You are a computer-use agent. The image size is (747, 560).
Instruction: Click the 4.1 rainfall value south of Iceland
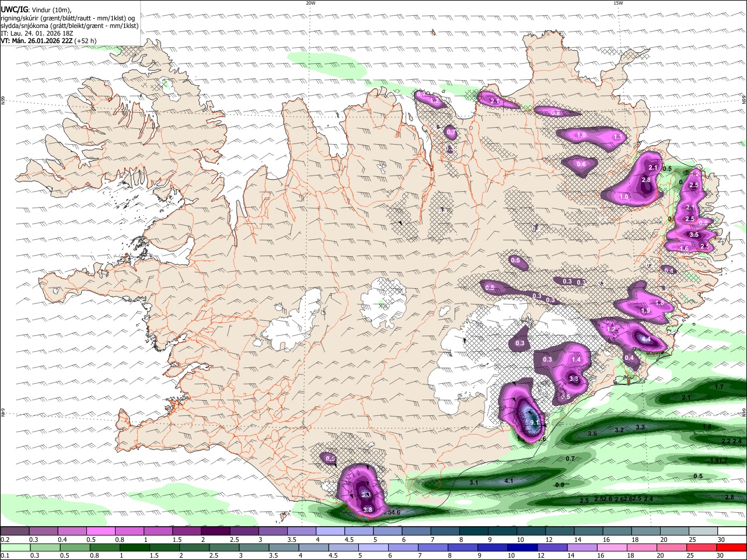[x=508, y=481]
